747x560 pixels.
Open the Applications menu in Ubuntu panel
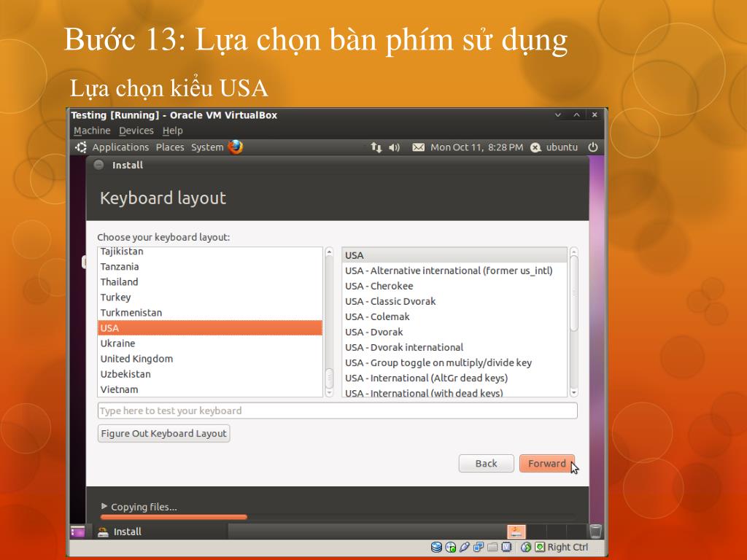[x=120, y=147]
